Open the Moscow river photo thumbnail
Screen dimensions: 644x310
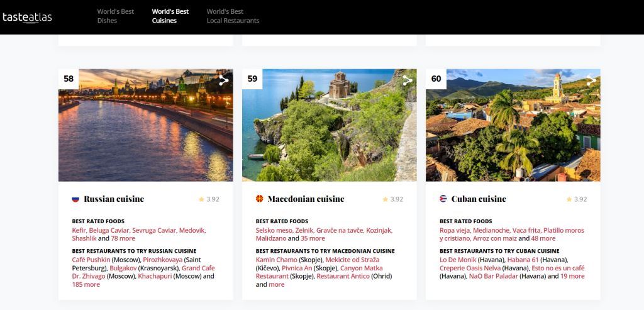[x=145, y=125]
